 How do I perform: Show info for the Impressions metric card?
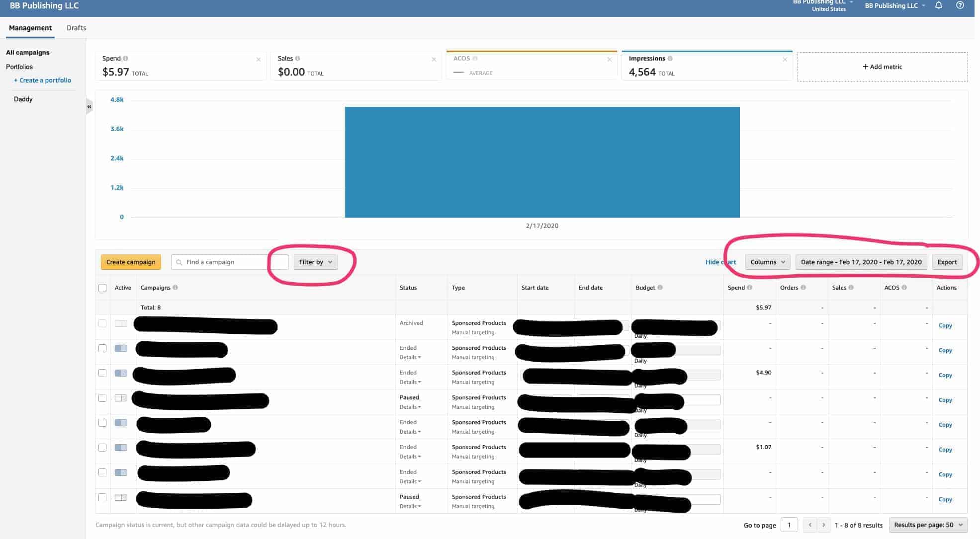(x=670, y=59)
